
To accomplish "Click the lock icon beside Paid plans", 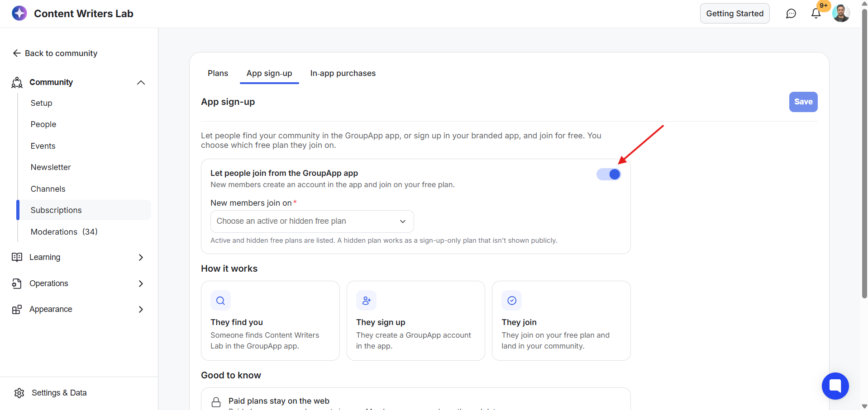I will (216, 402).
